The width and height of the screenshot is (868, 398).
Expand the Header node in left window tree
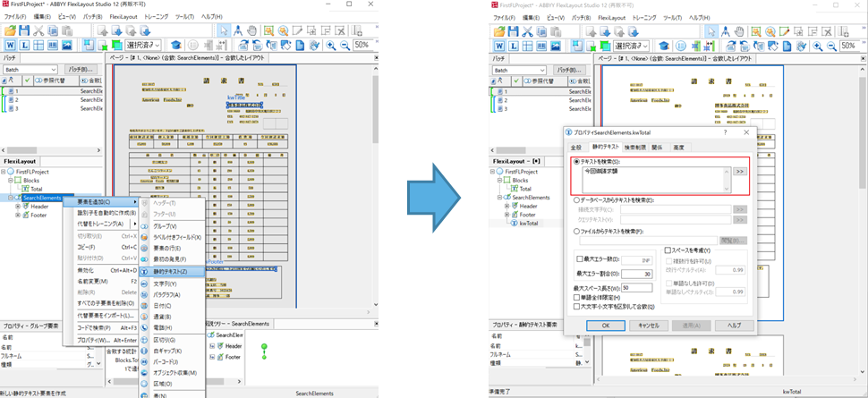pos(18,207)
